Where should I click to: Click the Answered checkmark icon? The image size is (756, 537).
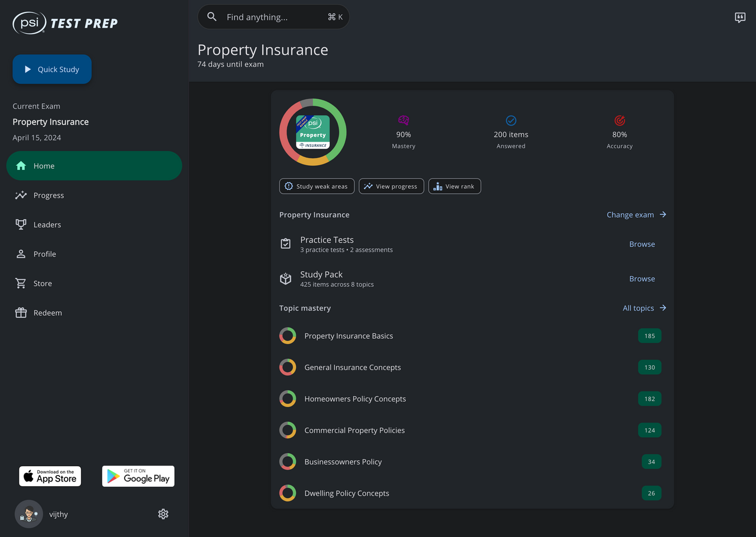(511, 120)
